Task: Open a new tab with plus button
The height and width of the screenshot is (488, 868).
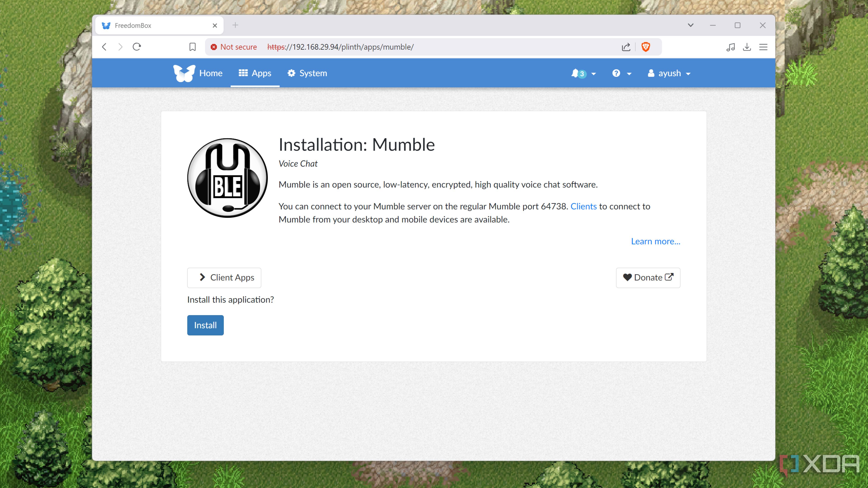Action: pos(235,25)
